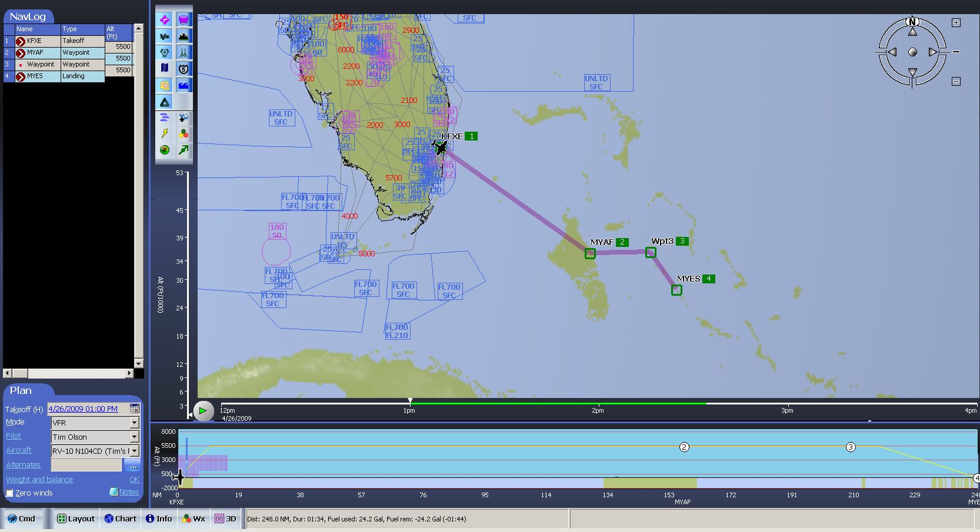The height and width of the screenshot is (532, 980).
Task: Pan the map west with left arrow
Action: 892,52
